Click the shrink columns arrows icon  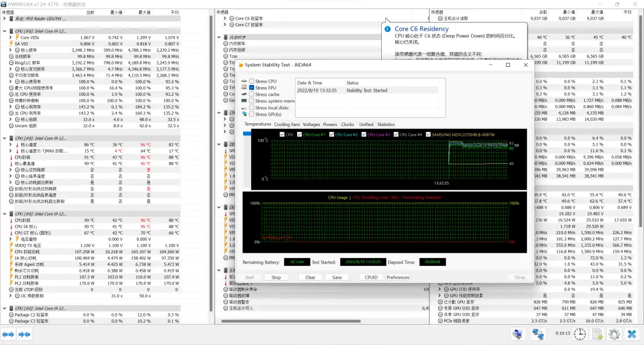(24, 335)
